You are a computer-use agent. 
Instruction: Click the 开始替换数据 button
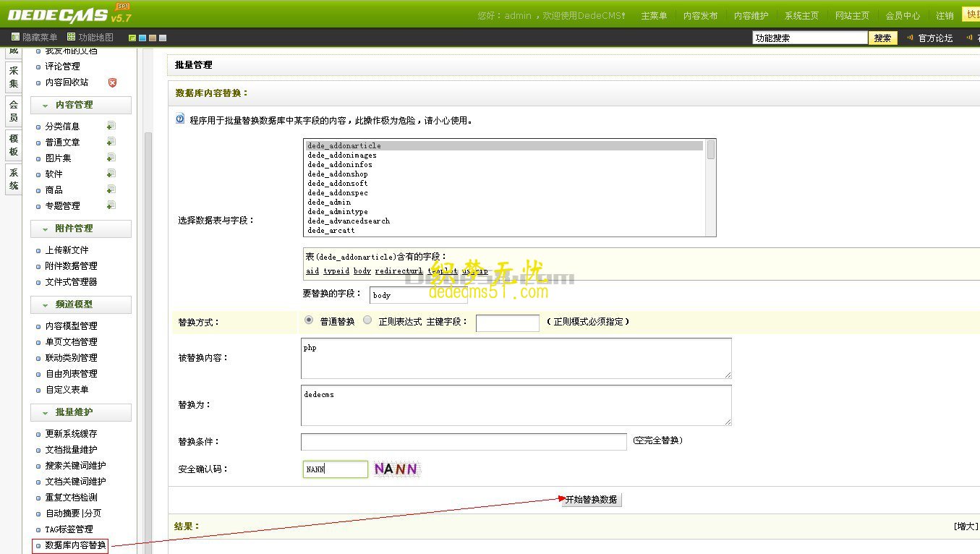coord(591,499)
